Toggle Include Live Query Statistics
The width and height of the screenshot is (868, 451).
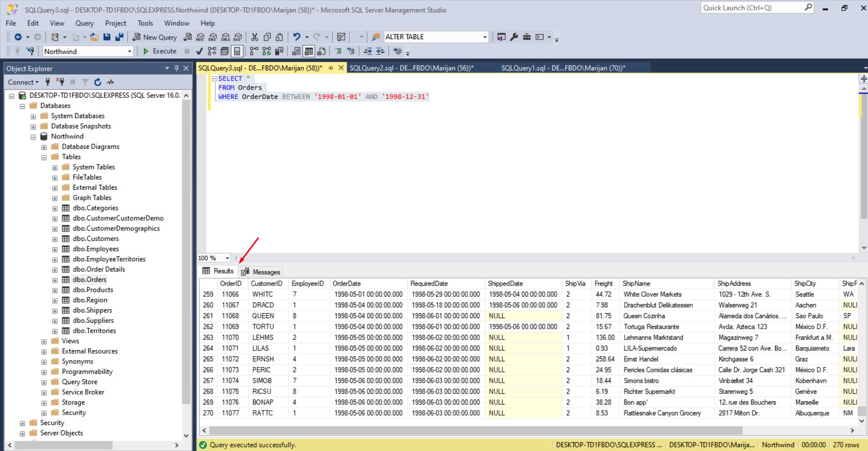coord(267,51)
